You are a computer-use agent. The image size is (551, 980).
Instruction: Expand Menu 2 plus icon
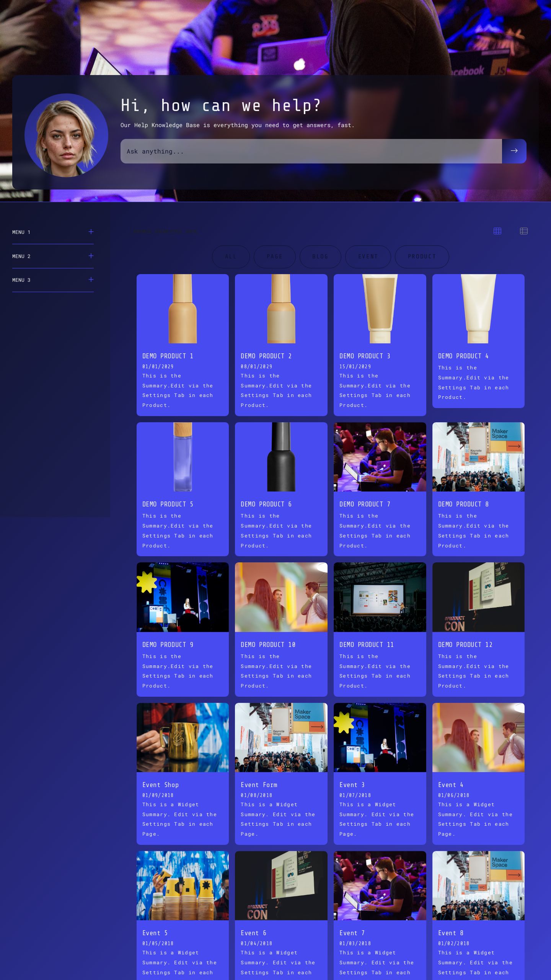(x=91, y=256)
